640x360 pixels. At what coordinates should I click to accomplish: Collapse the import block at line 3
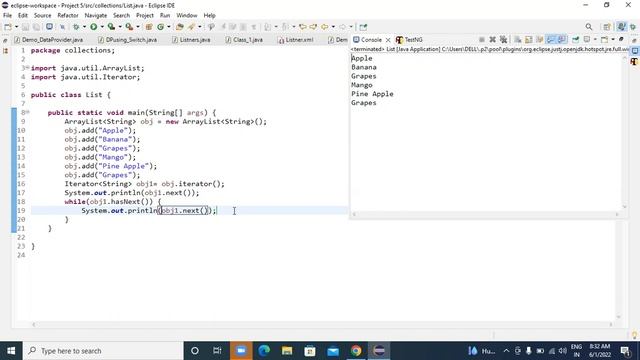27,67
